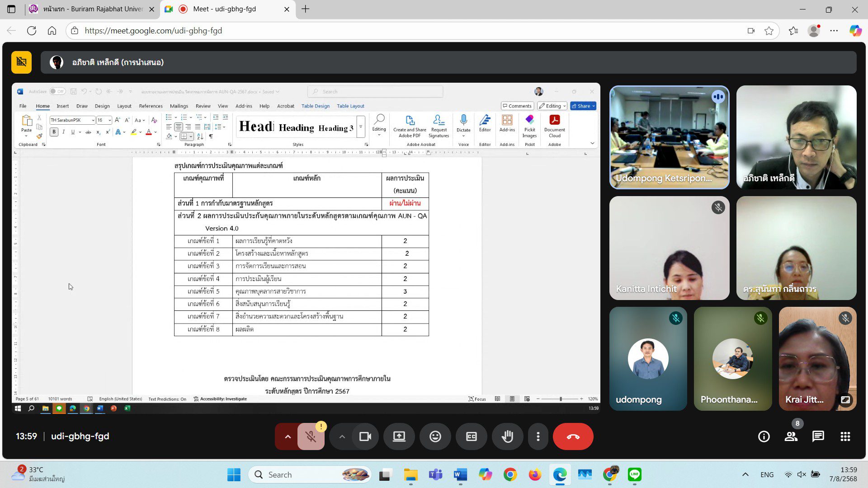Open the Editing mode dropdown near Comments
This screenshot has height=488, width=868.
pos(553,106)
